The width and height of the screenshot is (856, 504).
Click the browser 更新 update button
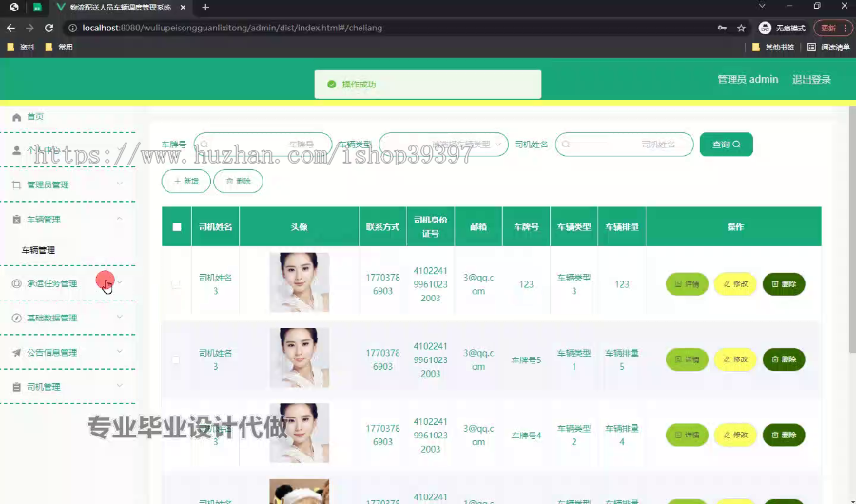coord(832,28)
